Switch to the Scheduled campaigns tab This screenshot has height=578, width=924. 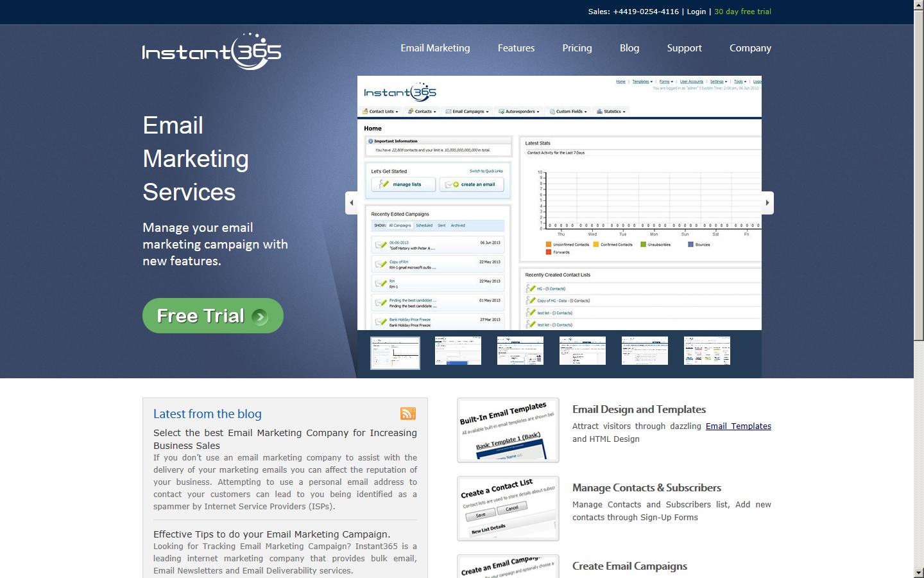pyautogui.click(x=424, y=226)
